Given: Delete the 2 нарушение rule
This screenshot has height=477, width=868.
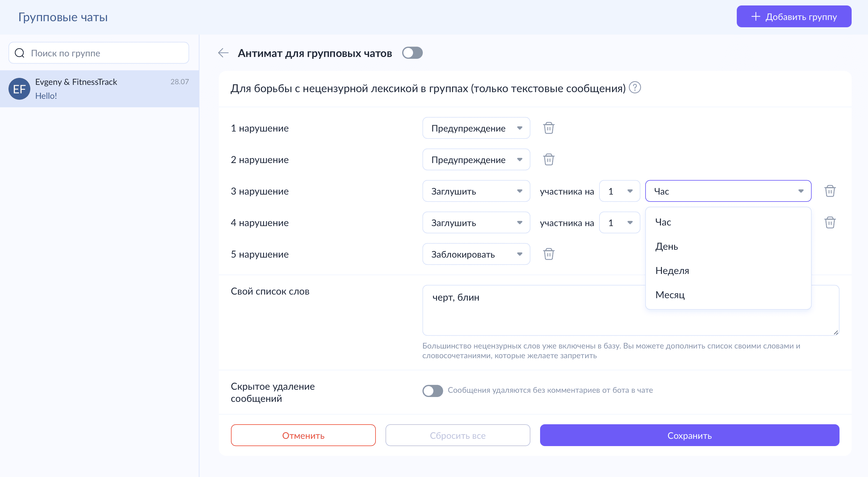Looking at the screenshot, I should pyautogui.click(x=549, y=159).
